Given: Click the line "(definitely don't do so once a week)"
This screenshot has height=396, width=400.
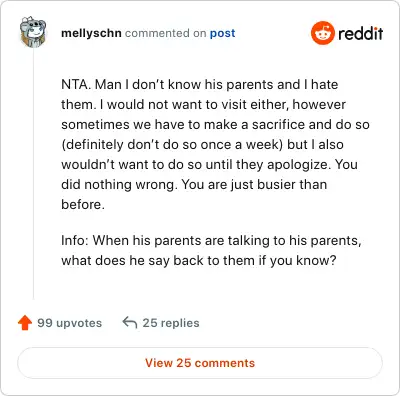Looking at the screenshot, I should (x=202, y=145).
